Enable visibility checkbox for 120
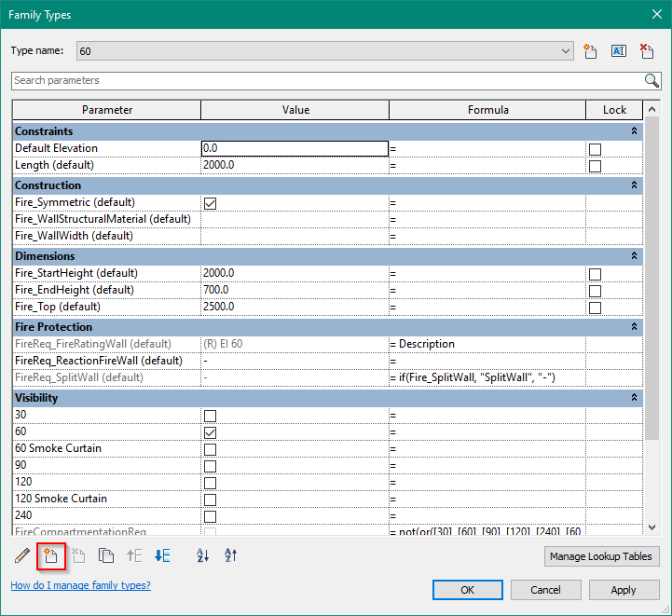 coord(210,483)
